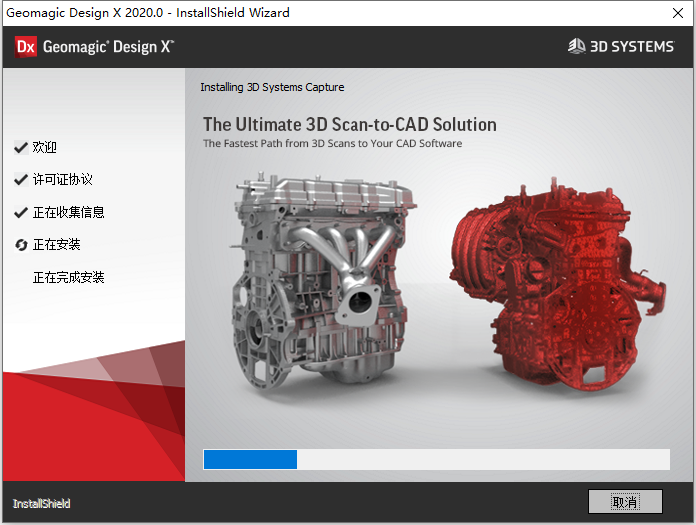This screenshot has width=696, height=525.
Task: Click the checkmark beside 正在收集信息
Action: click(21, 213)
